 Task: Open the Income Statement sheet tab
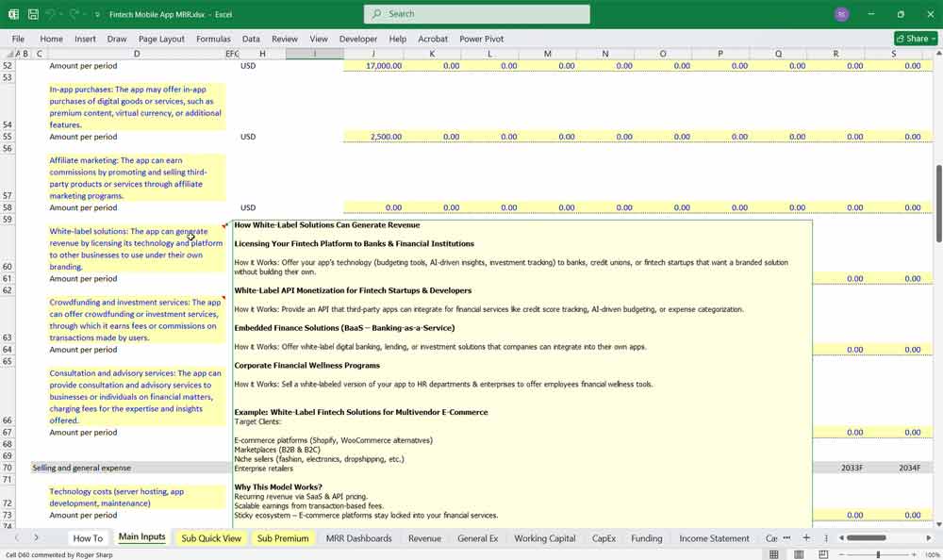click(x=715, y=538)
